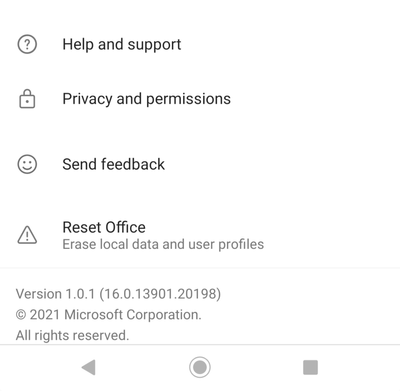Image resolution: width=400 pixels, height=391 pixels.
Task: Tap the smiley face feedback icon
Action: coord(27,164)
